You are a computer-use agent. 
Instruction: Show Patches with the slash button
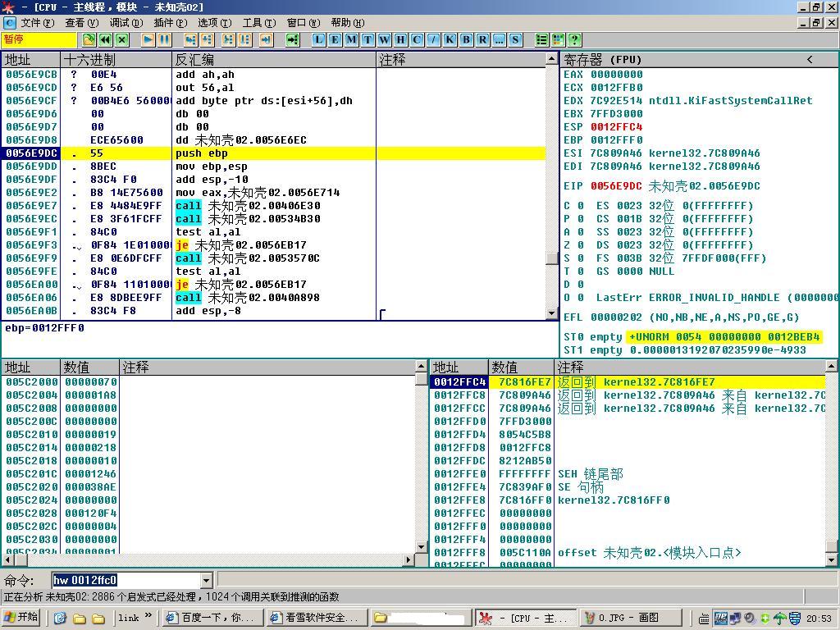tap(433, 39)
